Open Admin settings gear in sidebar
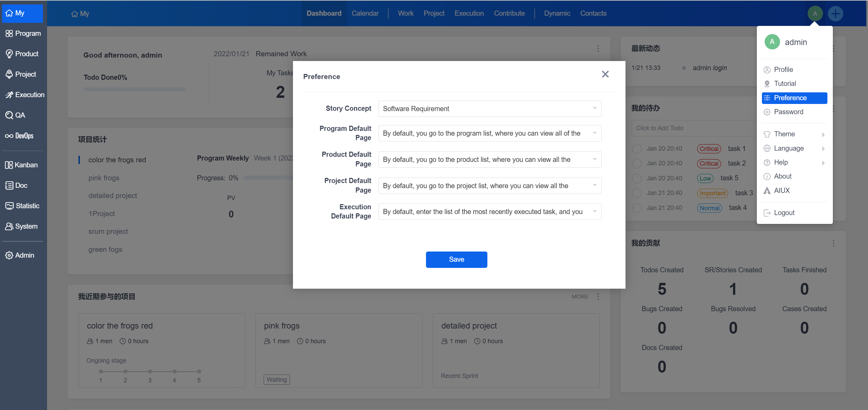Viewport: 868px width, 410px height. coord(9,255)
